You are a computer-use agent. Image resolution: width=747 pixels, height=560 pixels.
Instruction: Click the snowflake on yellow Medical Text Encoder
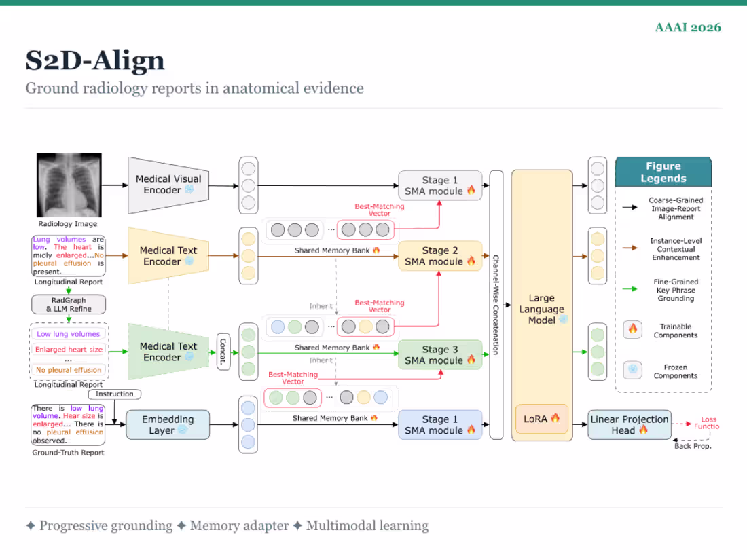189,261
